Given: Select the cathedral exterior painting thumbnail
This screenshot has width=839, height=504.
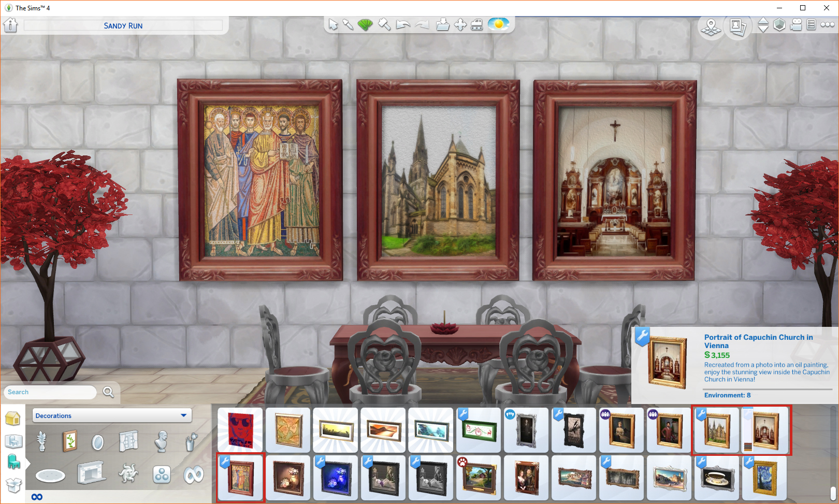Looking at the screenshot, I should point(717,430).
